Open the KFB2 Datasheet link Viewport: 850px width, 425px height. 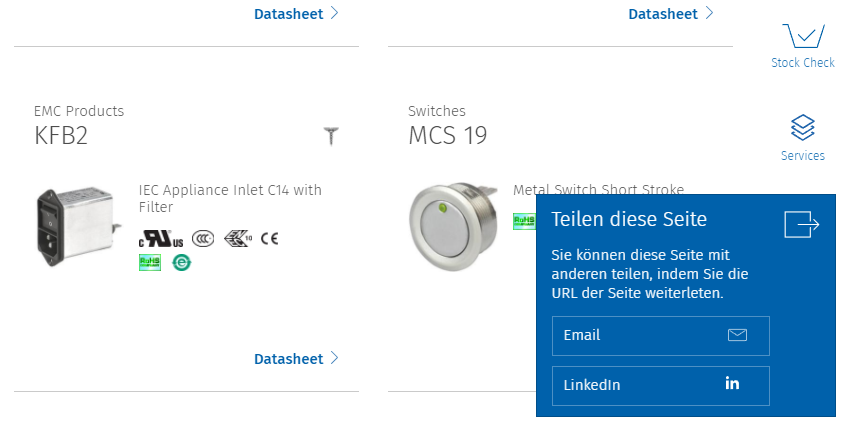click(288, 359)
